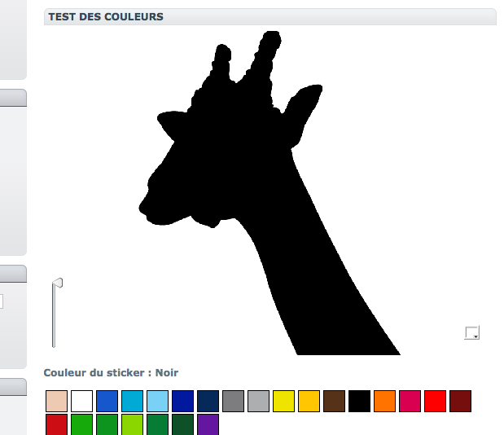Select the black (Noir) color swatch
This screenshot has width=504, height=435.
359,401
